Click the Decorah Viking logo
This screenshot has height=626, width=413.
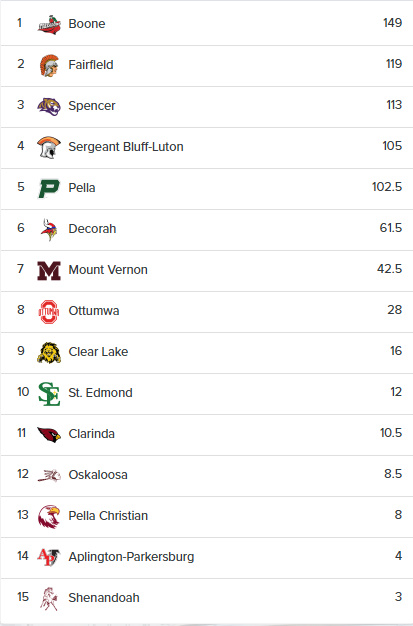tap(49, 229)
